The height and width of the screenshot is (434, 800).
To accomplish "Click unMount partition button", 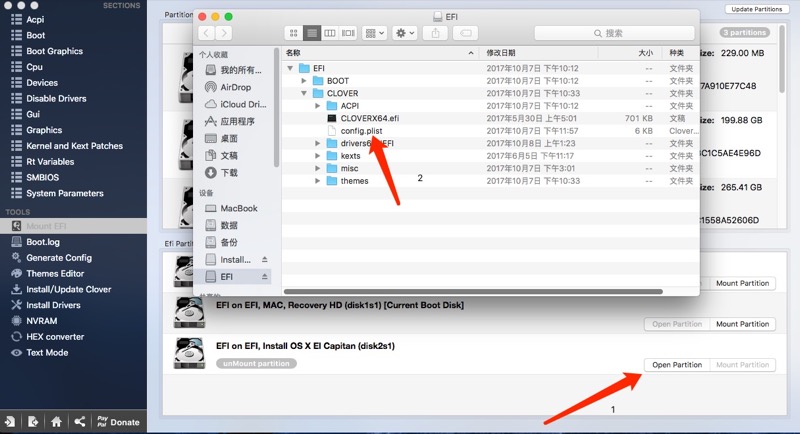I will [256, 364].
